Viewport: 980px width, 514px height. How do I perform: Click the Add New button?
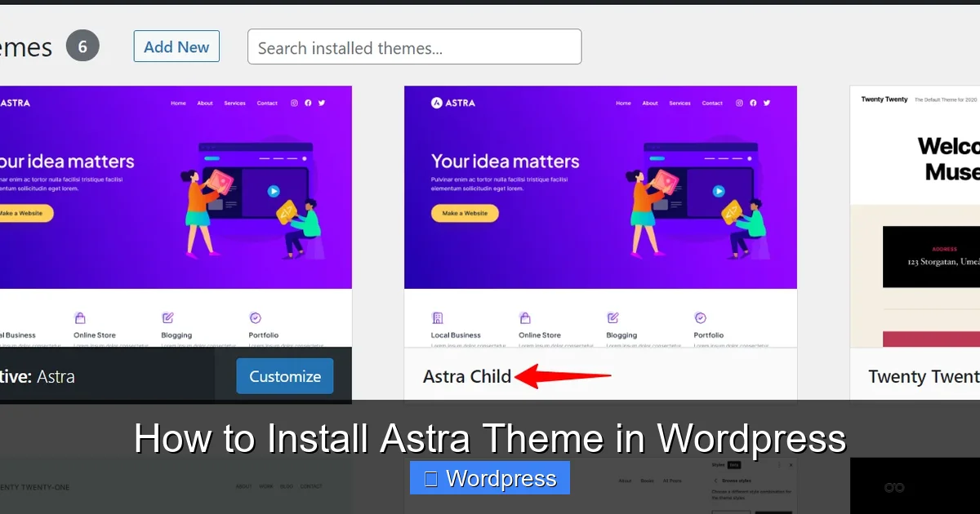176,47
